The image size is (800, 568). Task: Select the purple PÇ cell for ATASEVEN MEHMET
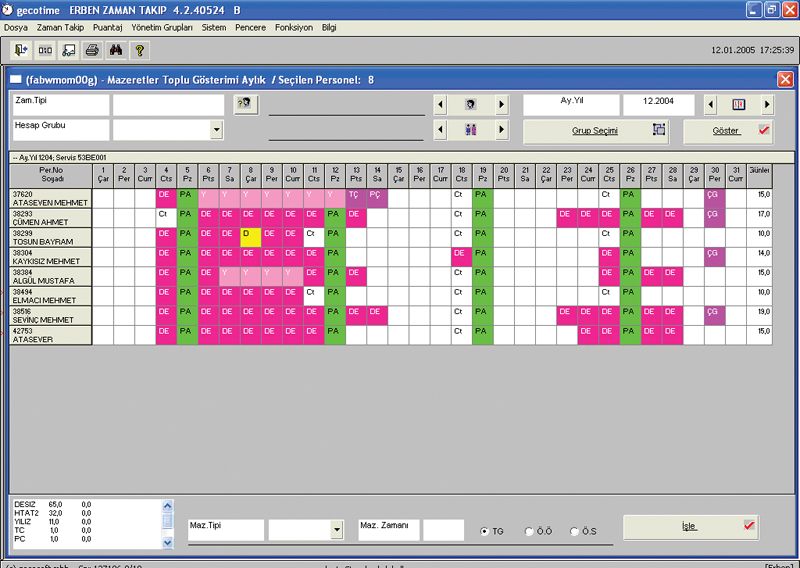click(x=377, y=199)
